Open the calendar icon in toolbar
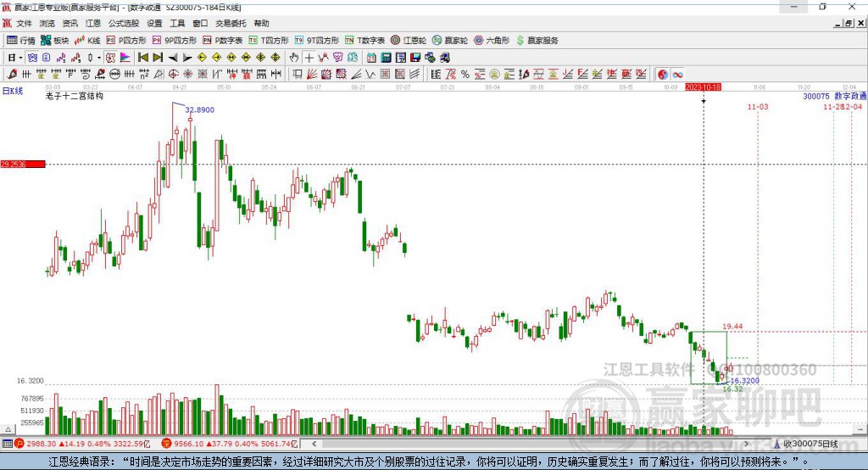 click(371, 58)
